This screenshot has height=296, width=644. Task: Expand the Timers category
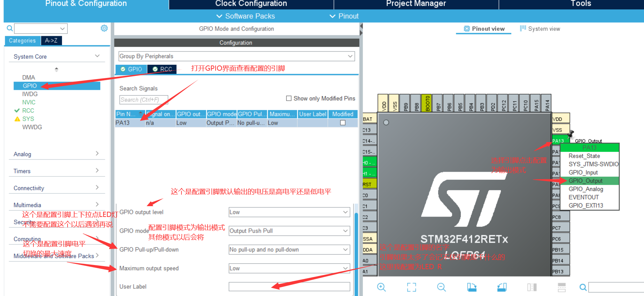[x=56, y=171]
